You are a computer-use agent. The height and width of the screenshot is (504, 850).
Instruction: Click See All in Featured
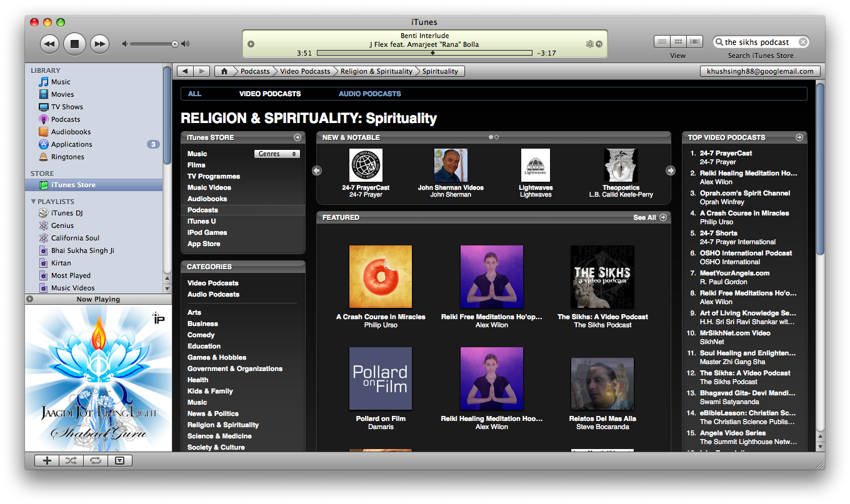[650, 217]
